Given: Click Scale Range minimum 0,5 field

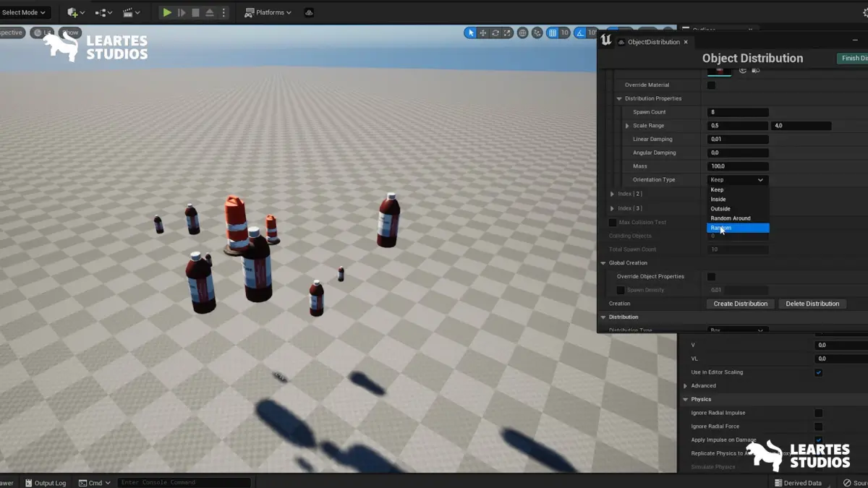Looking at the screenshot, I should [x=738, y=126].
